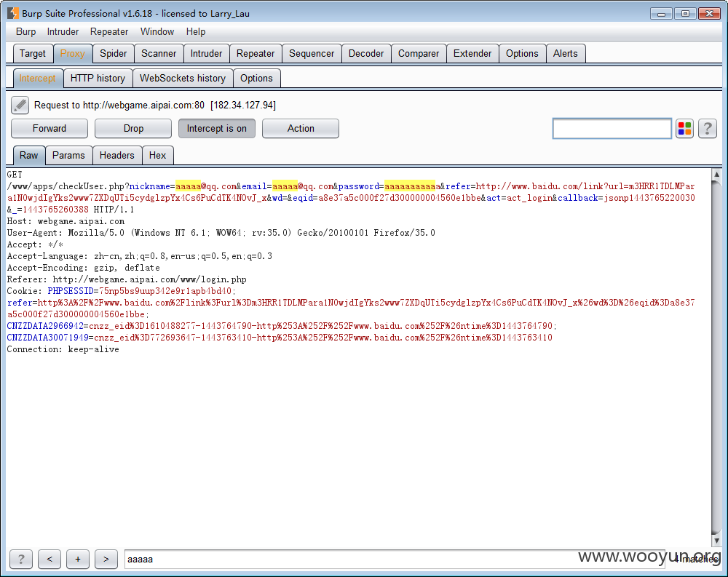Switch to the Scanner tab
Screen dimensions: 728x577
(x=159, y=53)
